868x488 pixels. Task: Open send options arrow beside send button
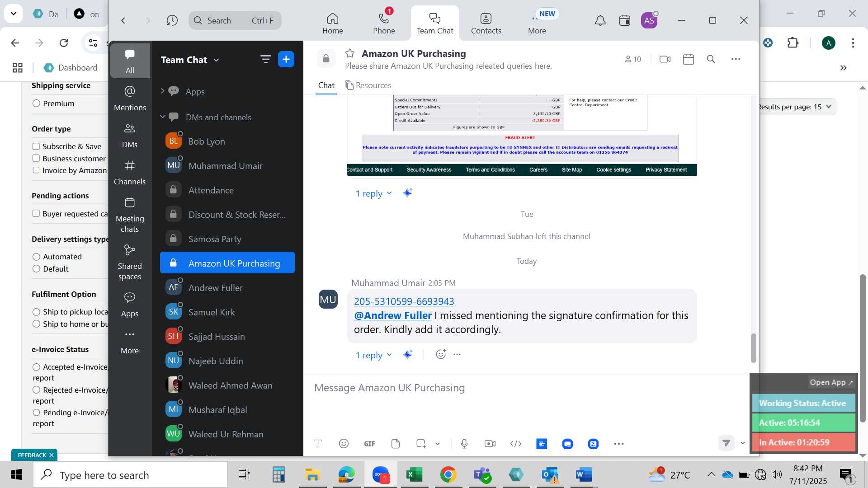(742, 443)
